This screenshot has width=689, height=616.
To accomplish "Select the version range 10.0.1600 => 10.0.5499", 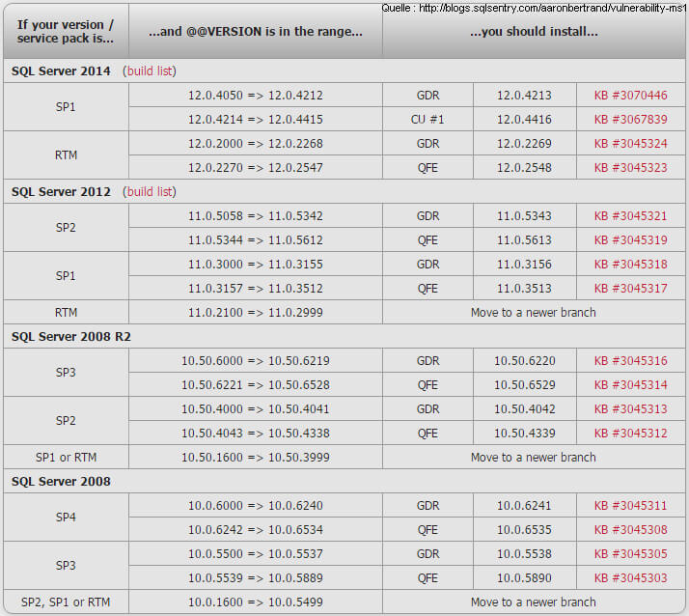I will [256, 602].
